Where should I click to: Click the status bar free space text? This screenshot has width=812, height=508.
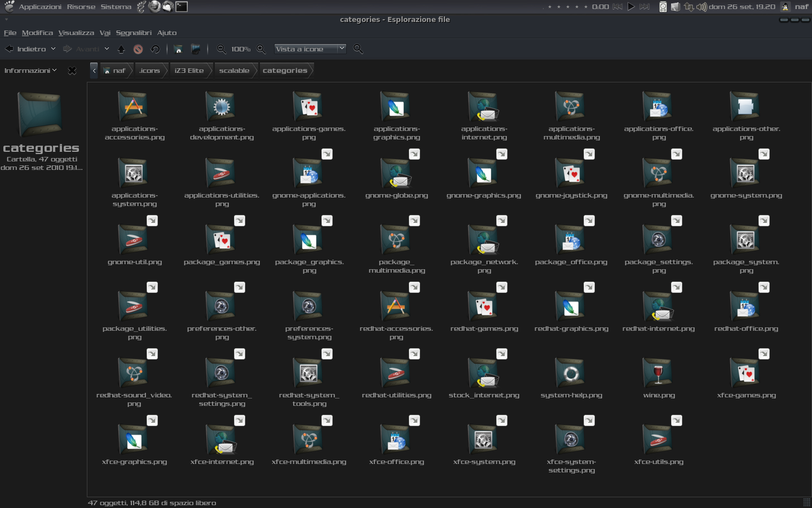pyautogui.click(x=152, y=503)
